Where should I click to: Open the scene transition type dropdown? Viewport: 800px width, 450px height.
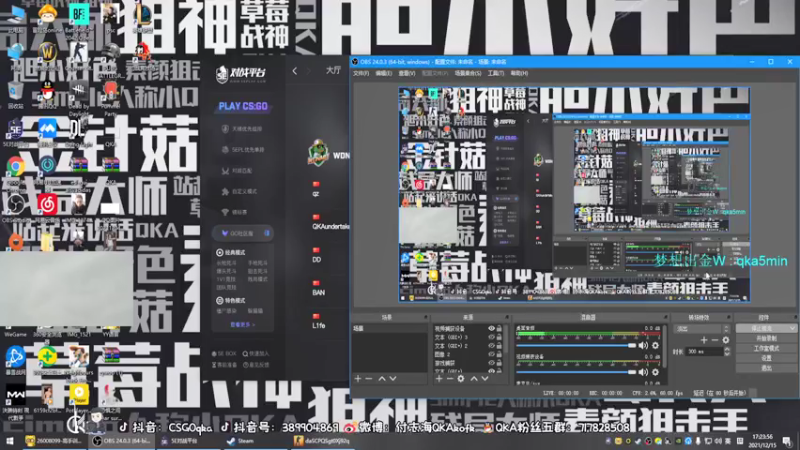click(702, 329)
